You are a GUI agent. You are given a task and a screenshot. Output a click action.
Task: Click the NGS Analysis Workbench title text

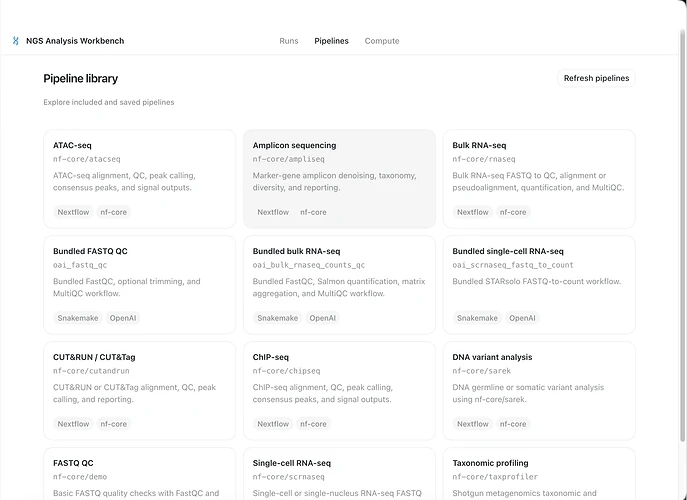point(75,41)
